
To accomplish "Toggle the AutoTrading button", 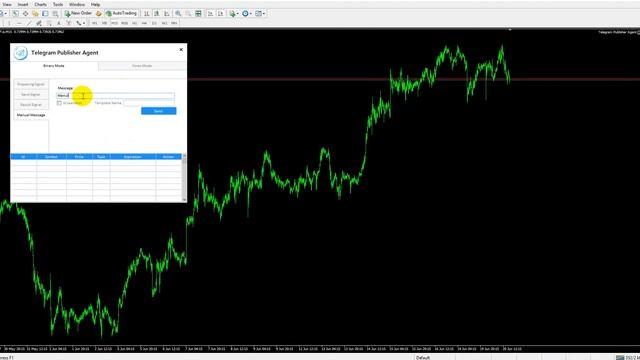I will tap(121, 13).
